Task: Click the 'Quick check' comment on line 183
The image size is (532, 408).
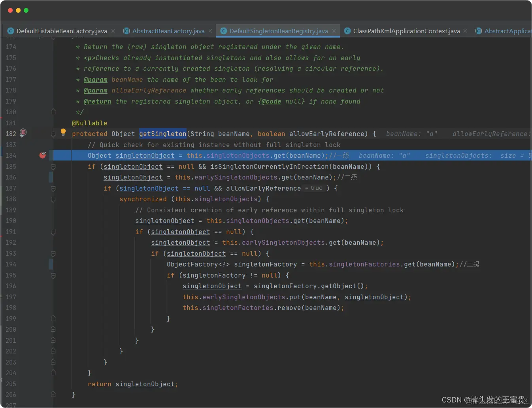Action: tap(214, 145)
